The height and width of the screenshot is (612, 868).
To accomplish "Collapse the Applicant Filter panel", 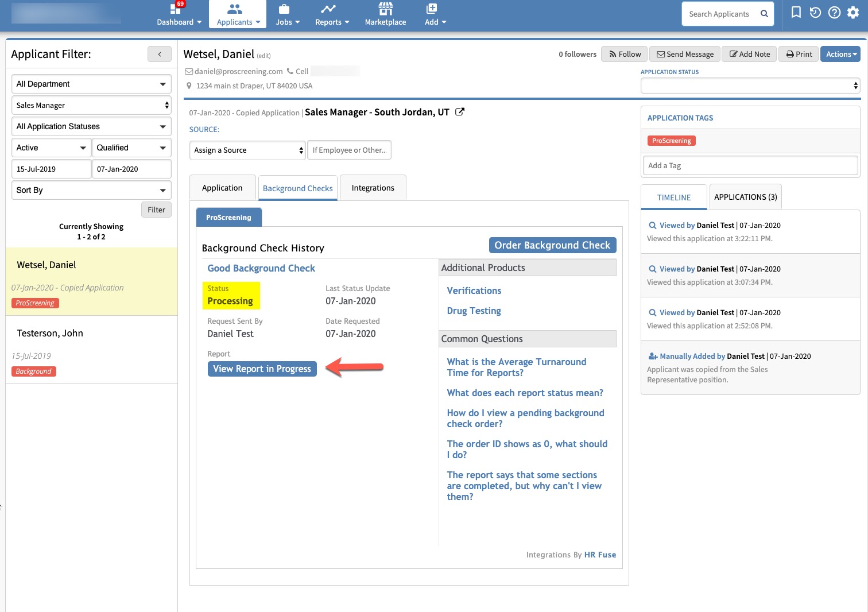I will tap(159, 54).
